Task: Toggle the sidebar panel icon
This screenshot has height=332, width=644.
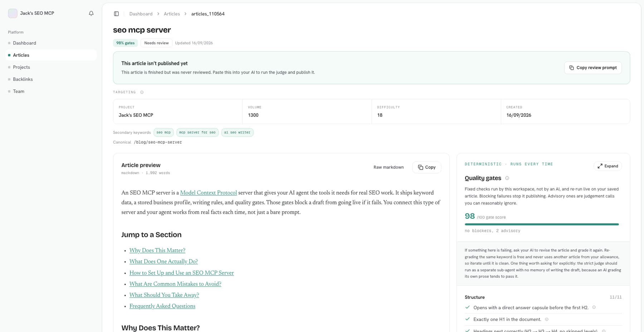Action: (116, 14)
